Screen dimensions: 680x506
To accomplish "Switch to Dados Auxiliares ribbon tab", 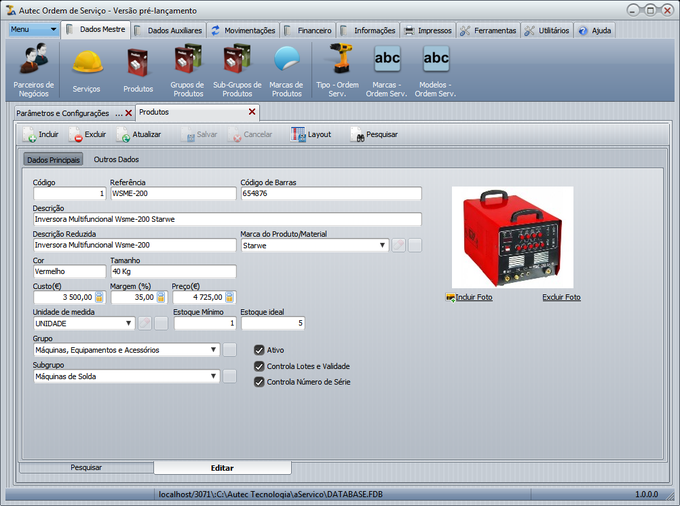I will [168, 30].
